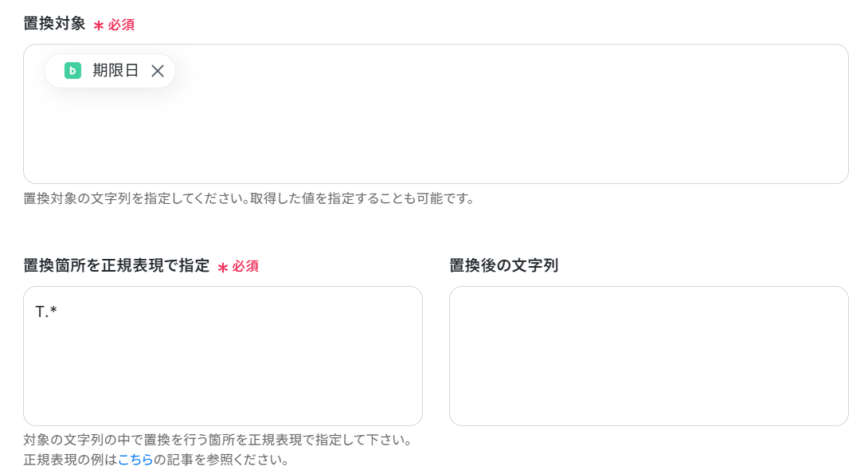The height and width of the screenshot is (474, 868).
Task: Click the 置換後の文字列 heading
Action: tap(504, 266)
